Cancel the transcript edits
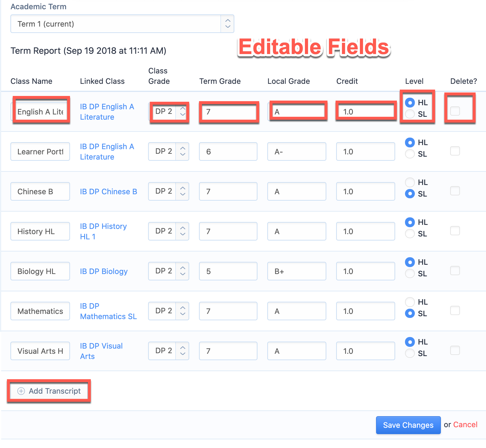Image resolution: width=486 pixels, height=448 pixels. click(x=465, y=425)
